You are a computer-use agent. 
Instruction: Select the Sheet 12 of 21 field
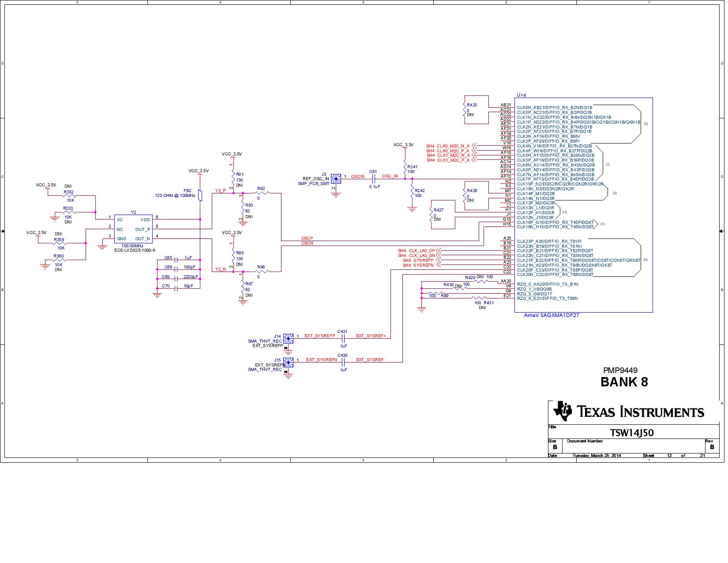[x=669, y=455]
